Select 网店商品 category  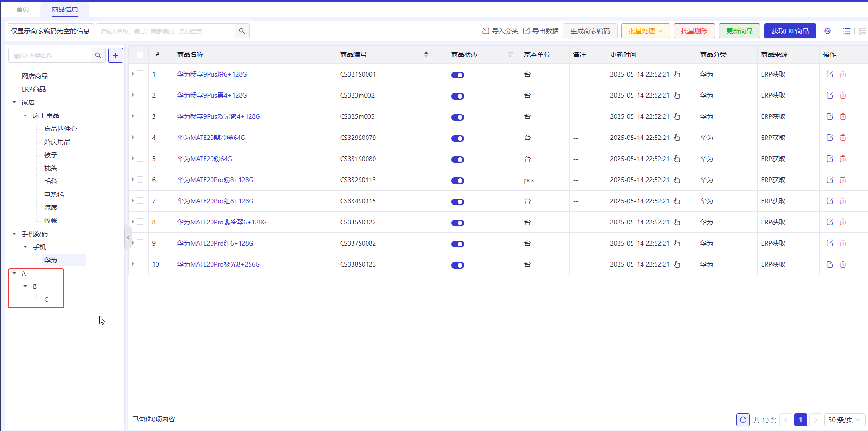click(x=35, y=76)
